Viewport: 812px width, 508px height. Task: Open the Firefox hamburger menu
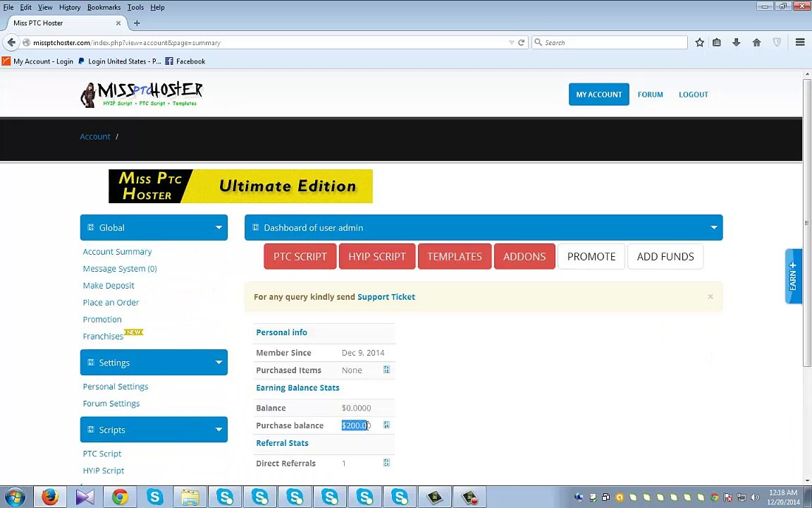pos(799,42)
